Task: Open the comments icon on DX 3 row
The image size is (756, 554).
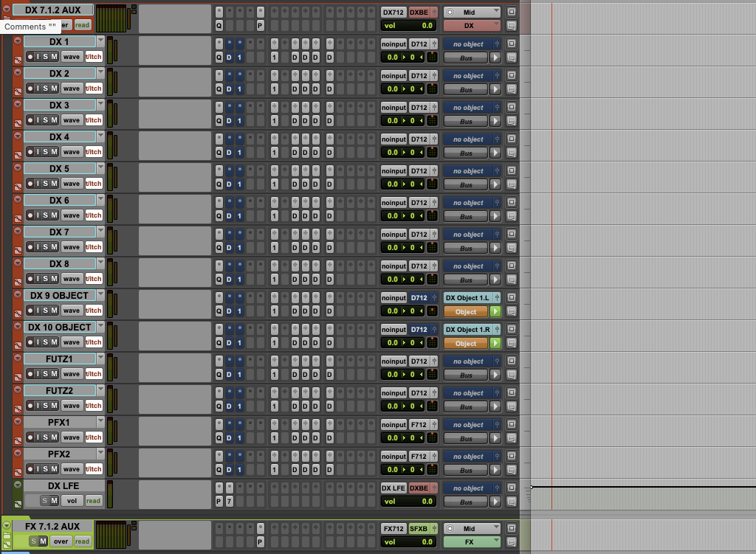Action: coord(512,121)
